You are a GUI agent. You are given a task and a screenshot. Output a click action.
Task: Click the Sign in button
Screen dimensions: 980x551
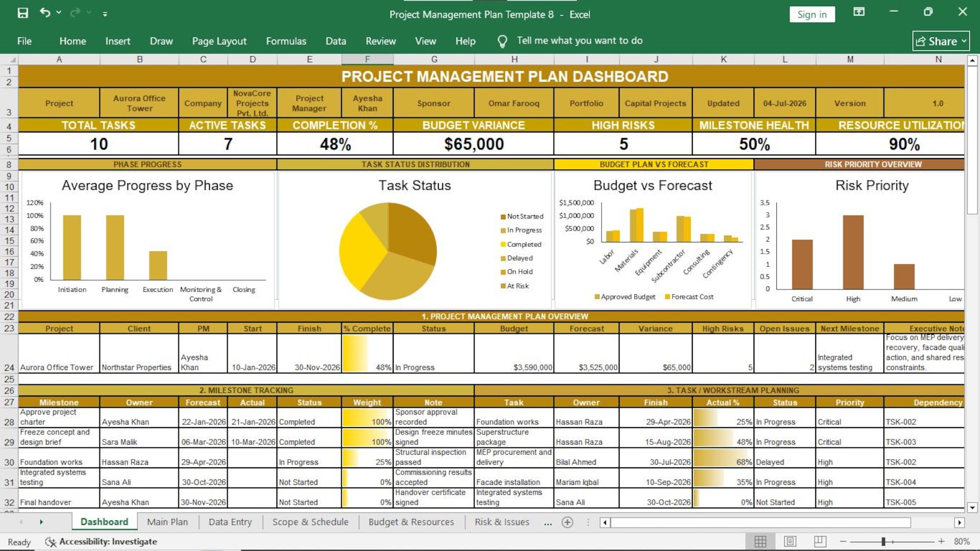tap(812, 14)
